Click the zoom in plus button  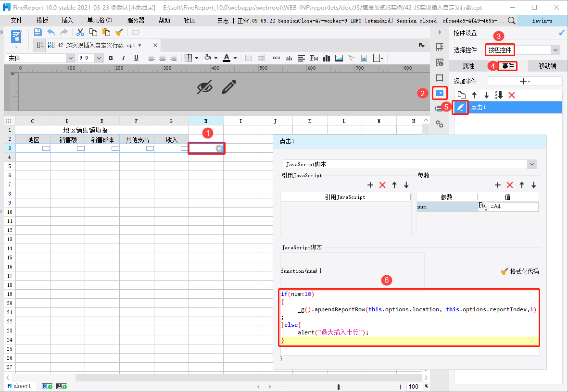point(400,387)
